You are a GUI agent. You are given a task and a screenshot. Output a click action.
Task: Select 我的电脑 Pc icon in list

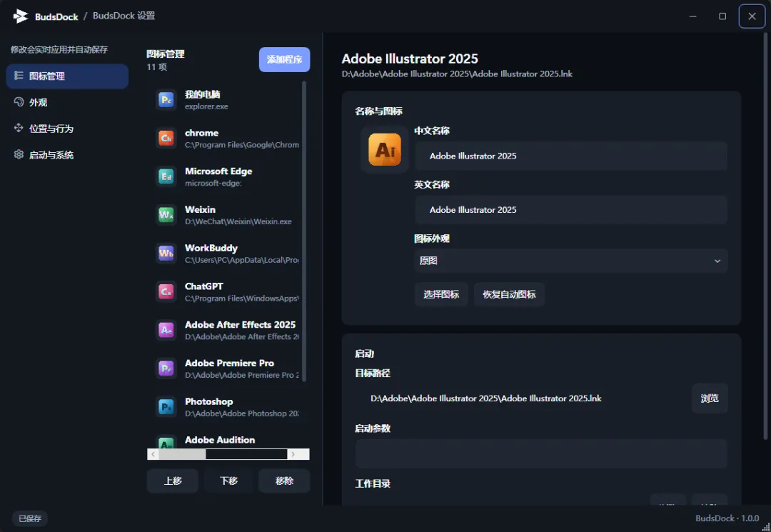point(166,100)
